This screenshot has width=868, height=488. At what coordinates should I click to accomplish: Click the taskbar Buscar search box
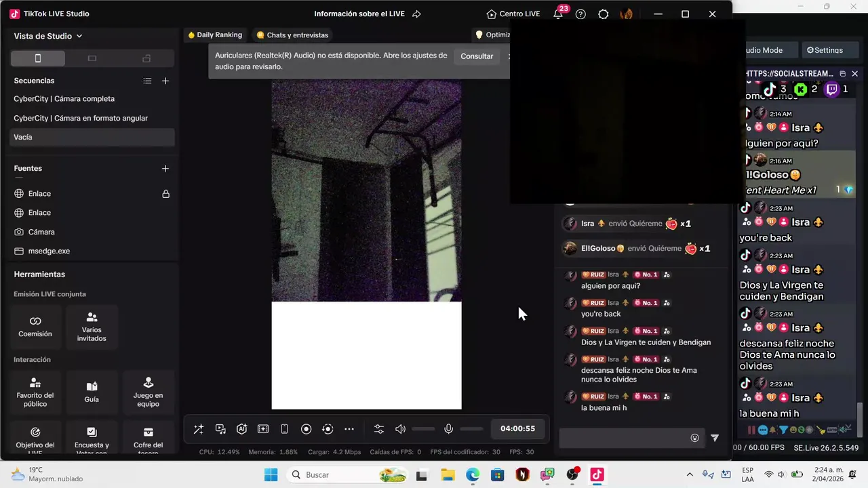click(349, 474)
